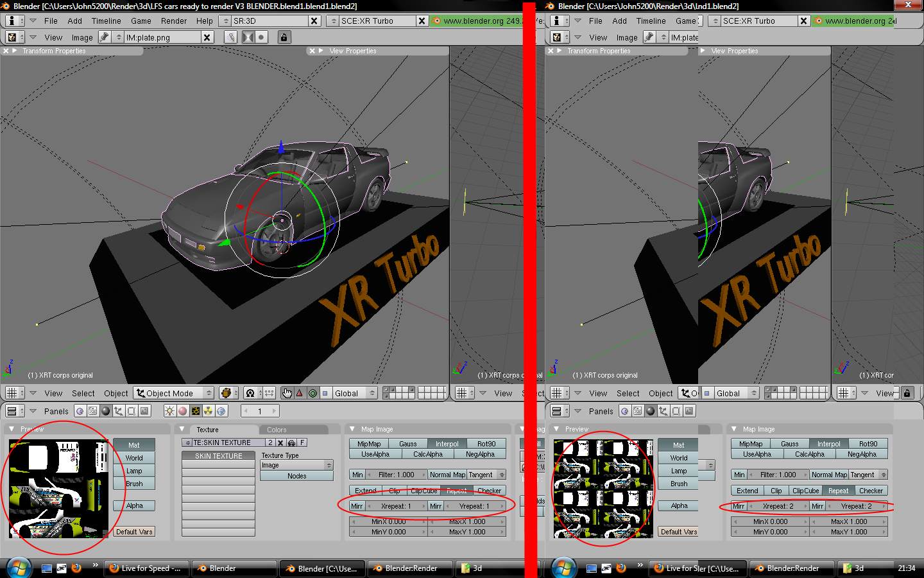Click Editing context icon in left window's Panels bar
This screenshot has width=924, height=578.
coord(132,411)
